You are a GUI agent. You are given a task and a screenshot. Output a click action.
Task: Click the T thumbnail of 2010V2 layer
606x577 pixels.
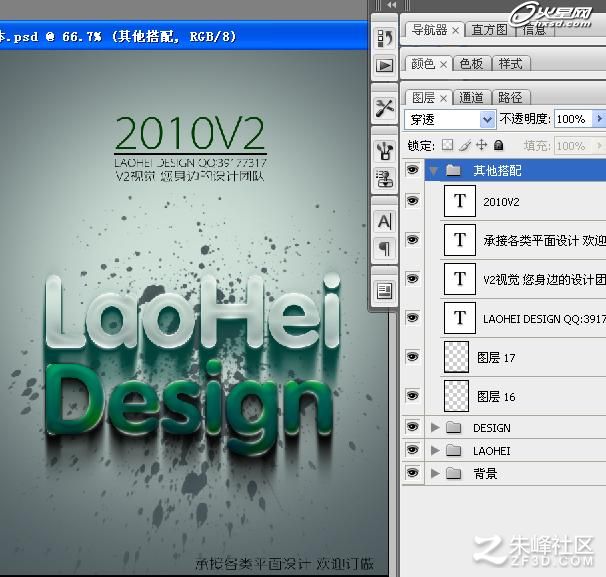[460, 201]
